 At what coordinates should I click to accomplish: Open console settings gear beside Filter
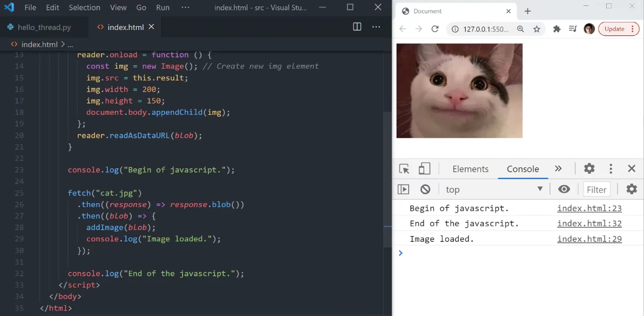(632, 189)
